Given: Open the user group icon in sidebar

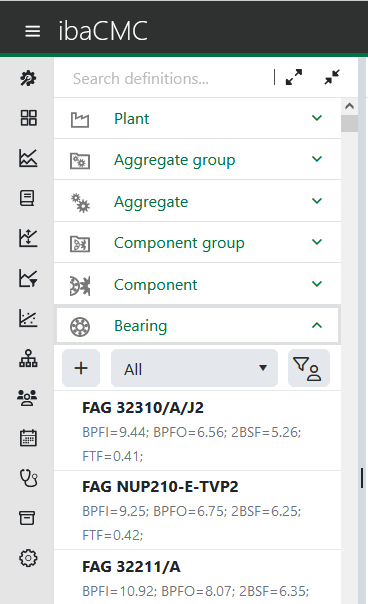Looking at the screenshot, I should click(27, 398).
